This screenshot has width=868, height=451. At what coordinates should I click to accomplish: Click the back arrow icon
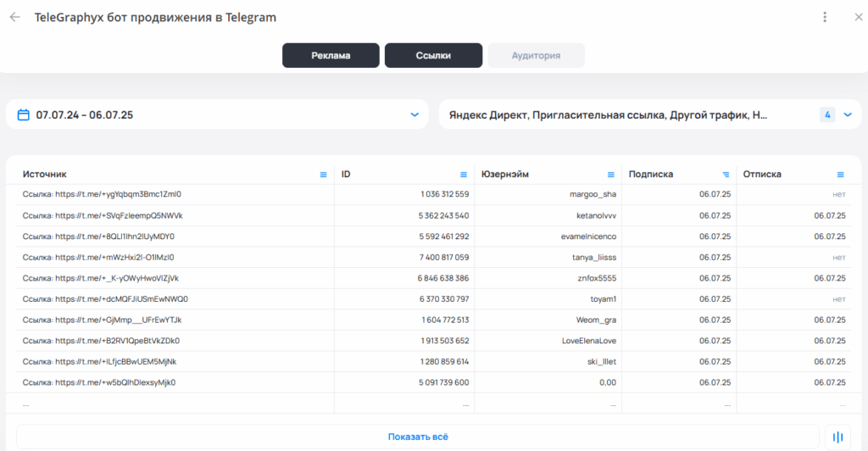point(15,17)
